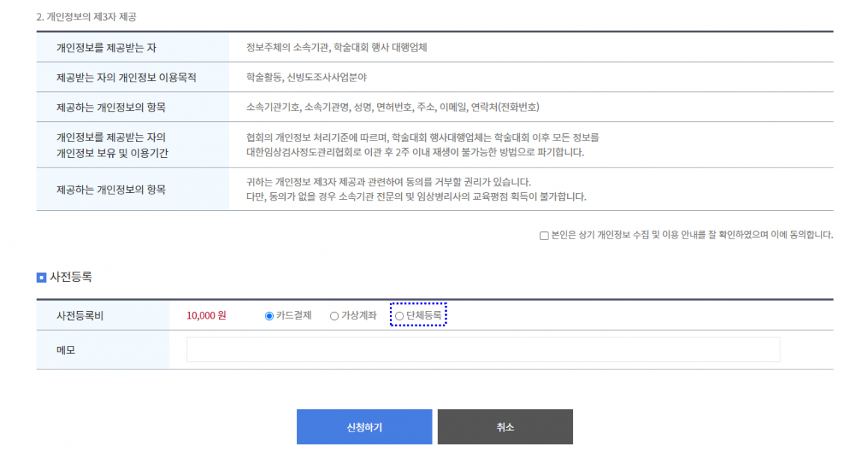This screenshot has height=463, width=868.
Task: Click the '개인정보를 제공받는 자' row label
Action: 106,48
